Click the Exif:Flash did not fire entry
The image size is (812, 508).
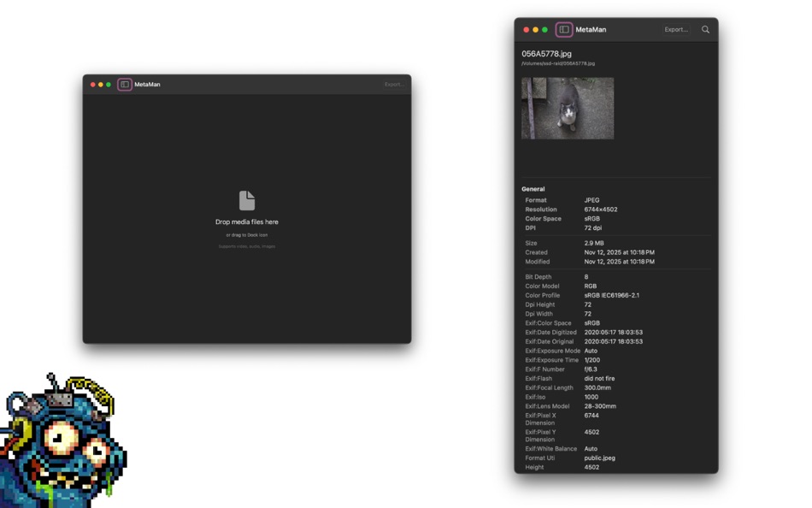click(x=600, y=378)
